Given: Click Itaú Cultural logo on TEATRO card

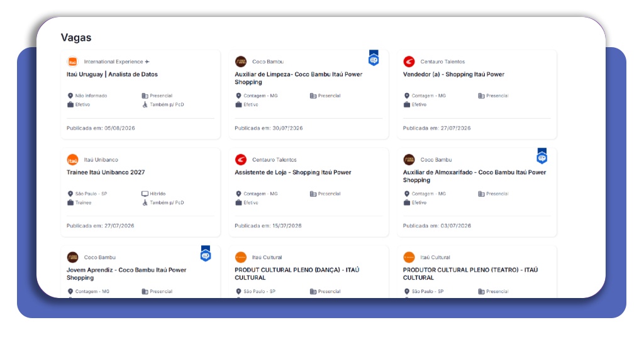Looking at the screenshot, I should coord(409,257).
